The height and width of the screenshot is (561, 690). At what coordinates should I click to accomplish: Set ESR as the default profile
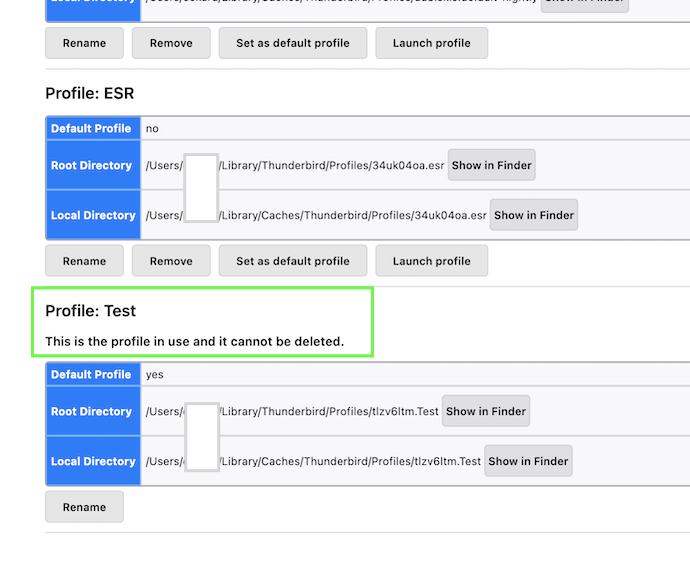(x=293, y=261)
